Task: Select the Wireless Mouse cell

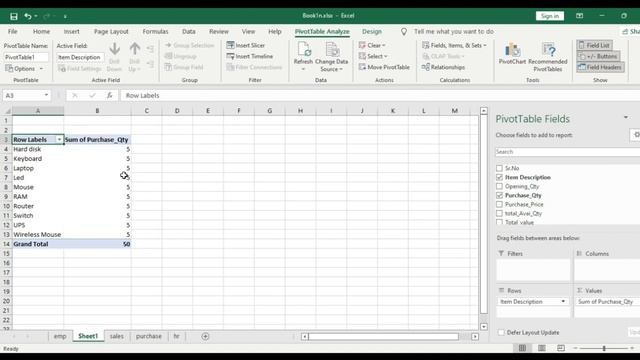Action: [38, 235]
